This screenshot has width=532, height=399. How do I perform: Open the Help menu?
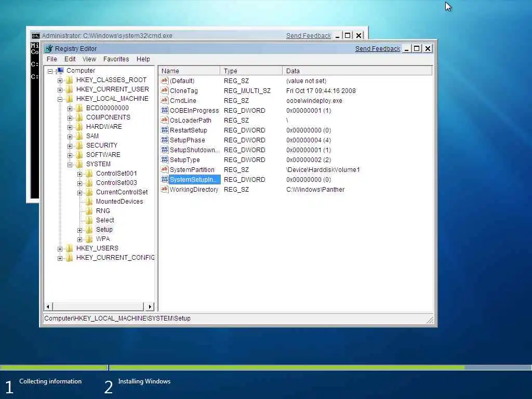[x=143, y=59]
